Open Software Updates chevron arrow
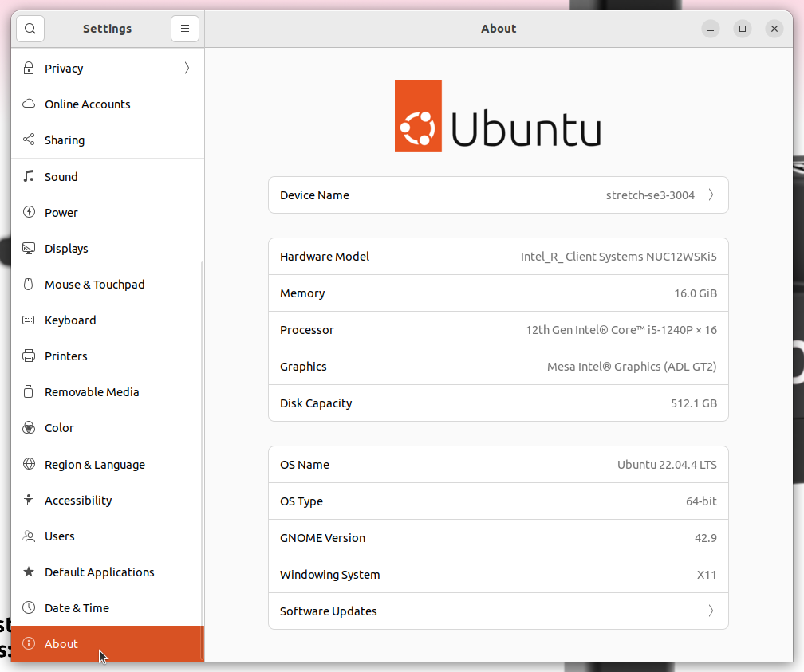Screen dimensions: 804x672 tap(711, 611)
